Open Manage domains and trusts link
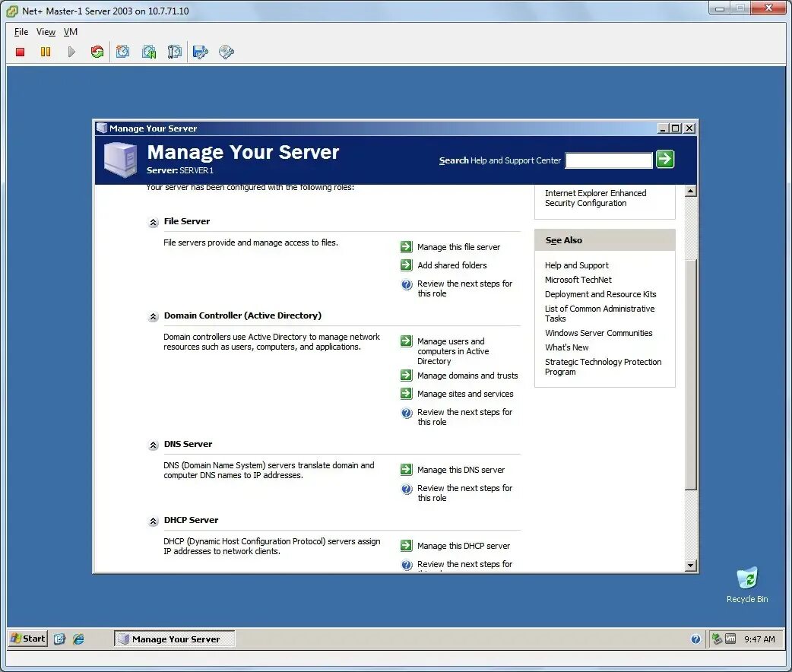This screenshot has height=672, width=792. coord(467,376)
